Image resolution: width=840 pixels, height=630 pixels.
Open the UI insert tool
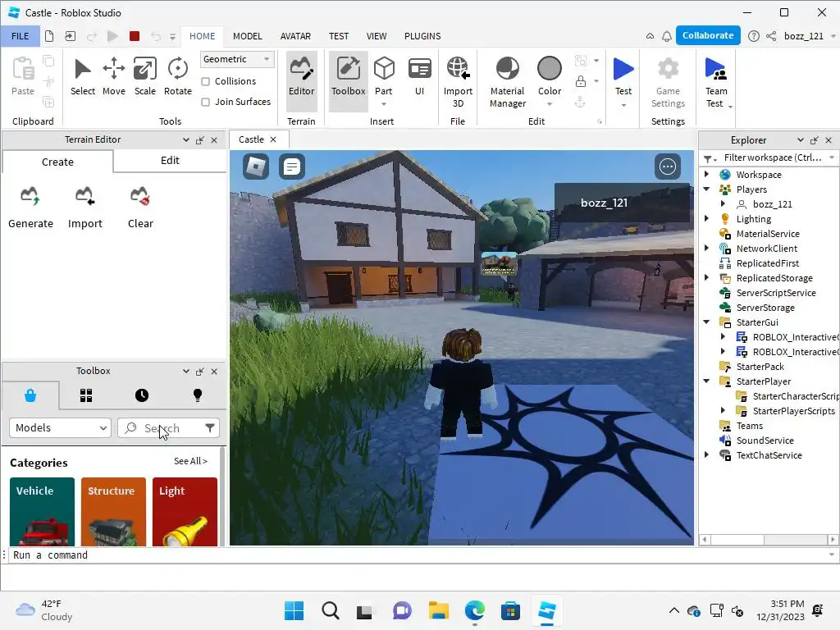pyautogui.click(x=419, y=76)
